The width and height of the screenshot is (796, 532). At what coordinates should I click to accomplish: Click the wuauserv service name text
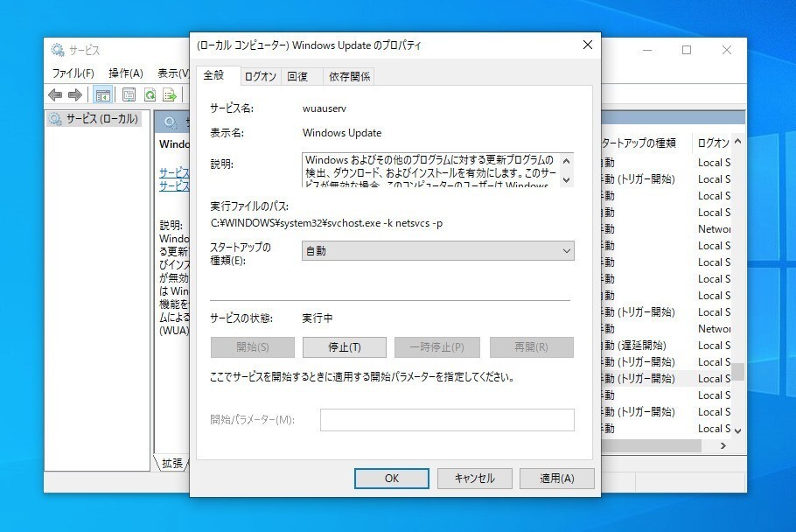pyautogui.click(x=324, y=108)
